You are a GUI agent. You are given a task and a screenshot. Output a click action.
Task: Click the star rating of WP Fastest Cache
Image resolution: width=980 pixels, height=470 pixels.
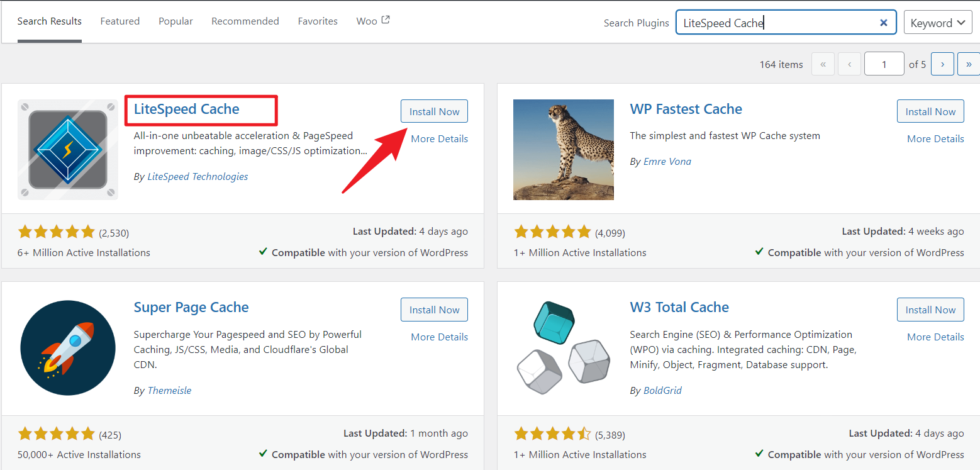[x=552, y=232]
